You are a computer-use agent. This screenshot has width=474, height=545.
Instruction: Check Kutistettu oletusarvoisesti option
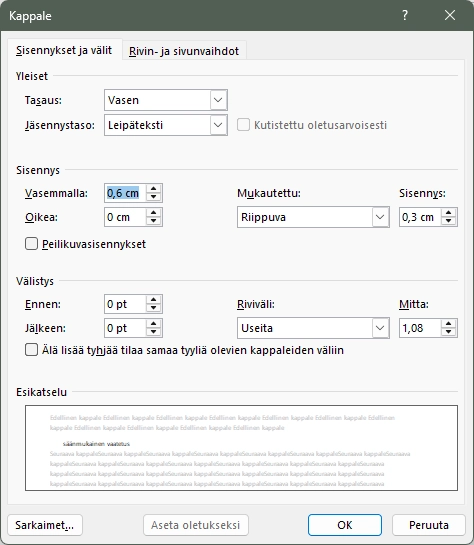pos(243,125)
